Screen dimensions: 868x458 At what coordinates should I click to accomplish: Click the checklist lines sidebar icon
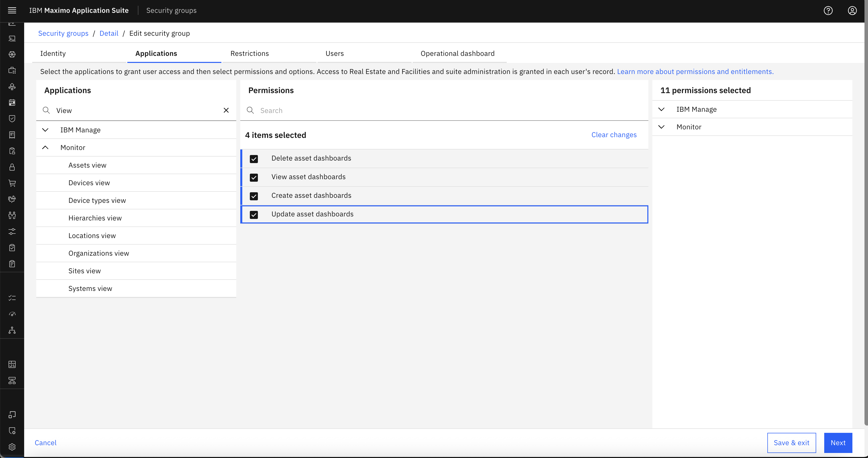point(12,298)
